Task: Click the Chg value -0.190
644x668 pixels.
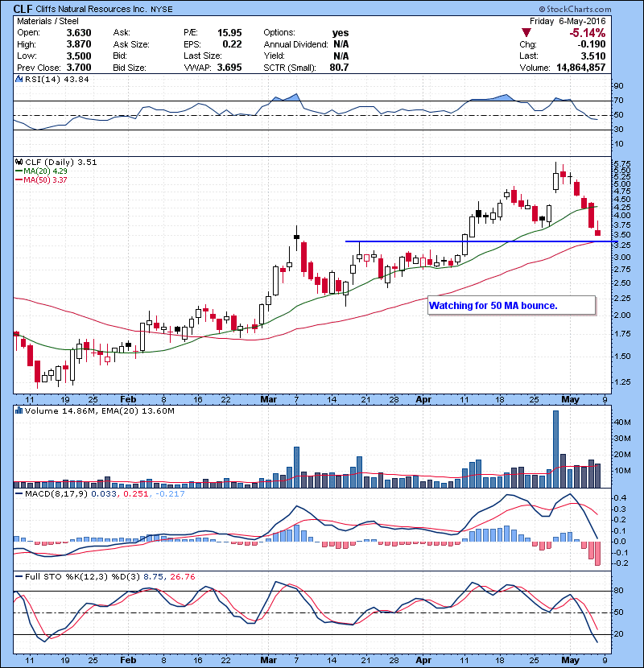Action: click(x=591, y=44)
